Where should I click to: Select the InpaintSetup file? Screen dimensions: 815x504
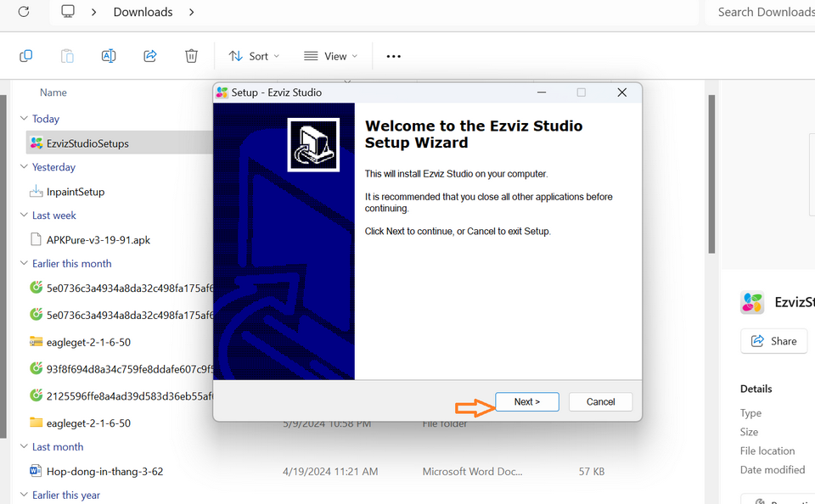[76, 192]
